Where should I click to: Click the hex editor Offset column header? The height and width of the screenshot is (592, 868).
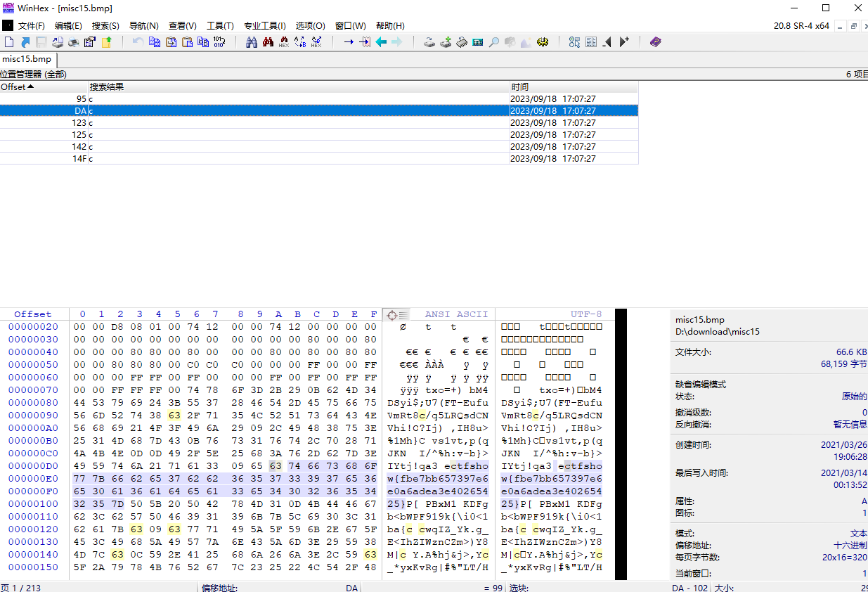[33, 314]
